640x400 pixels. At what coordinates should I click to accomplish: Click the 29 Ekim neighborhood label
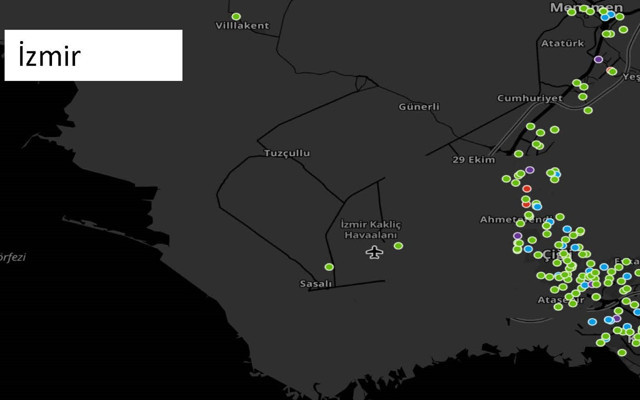click(x=473, y=160)
